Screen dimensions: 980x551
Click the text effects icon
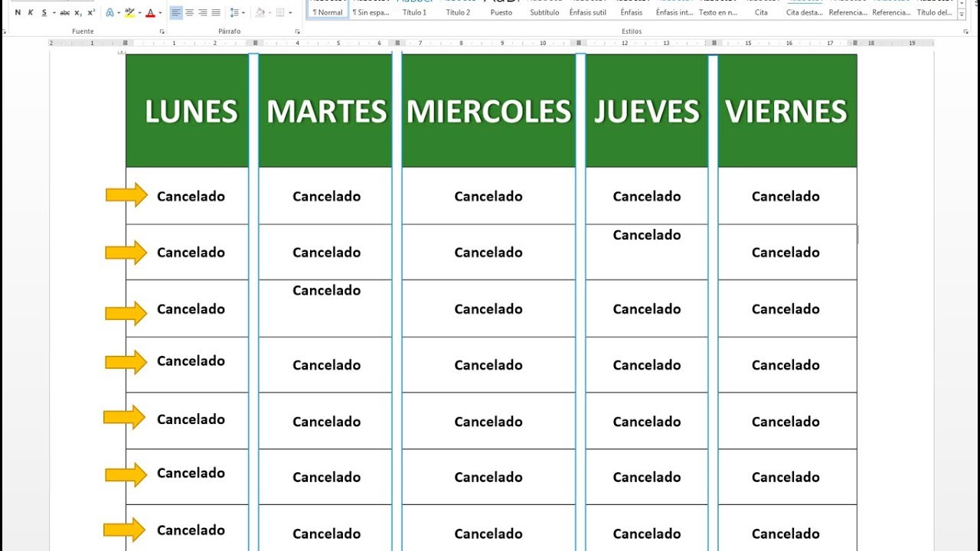pos(109,13)
